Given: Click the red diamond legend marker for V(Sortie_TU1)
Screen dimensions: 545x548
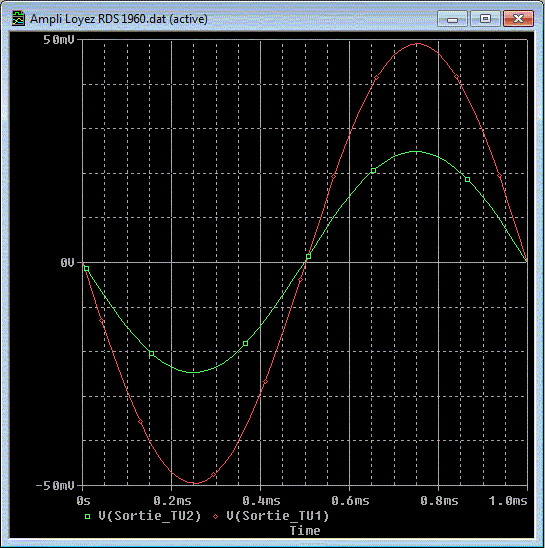Looking at the screenshot, I should [x=216, y=516].
